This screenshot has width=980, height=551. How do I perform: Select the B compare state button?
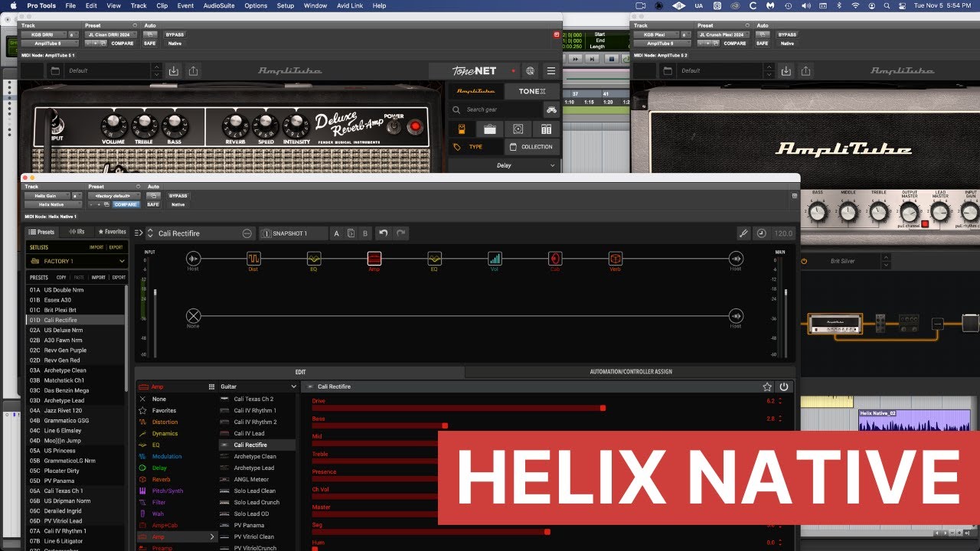pyautogui.click(x=365, y=233)
